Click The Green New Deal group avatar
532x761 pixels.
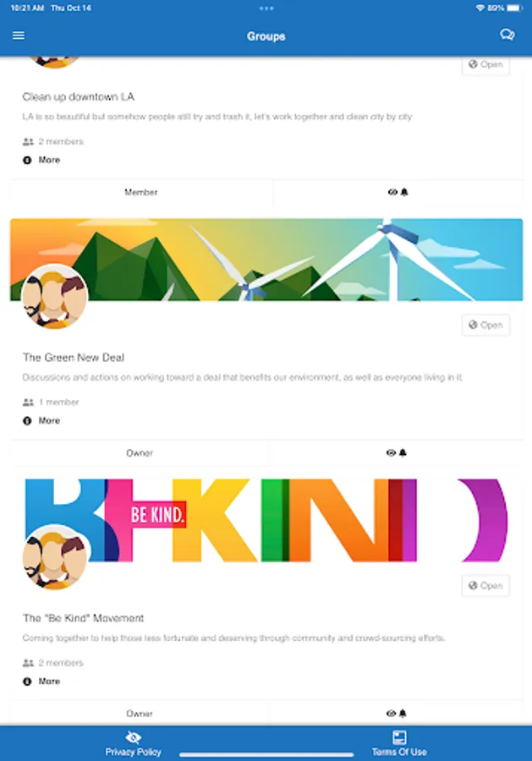(54, 297)
